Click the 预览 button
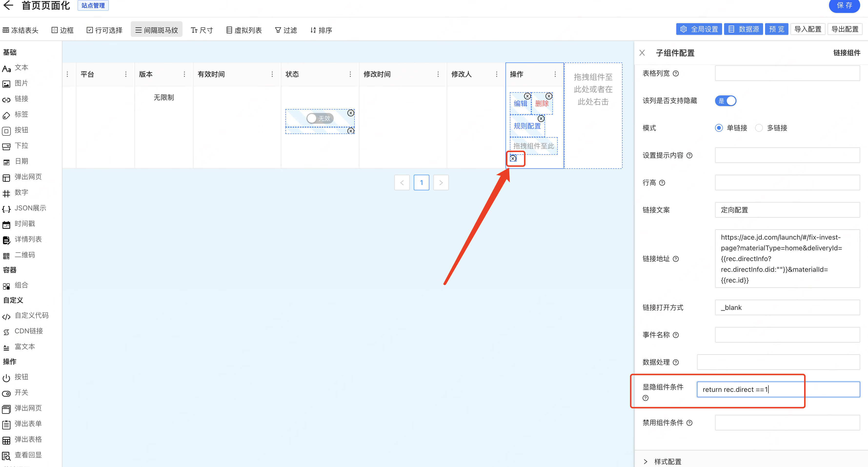 point(776,29)
